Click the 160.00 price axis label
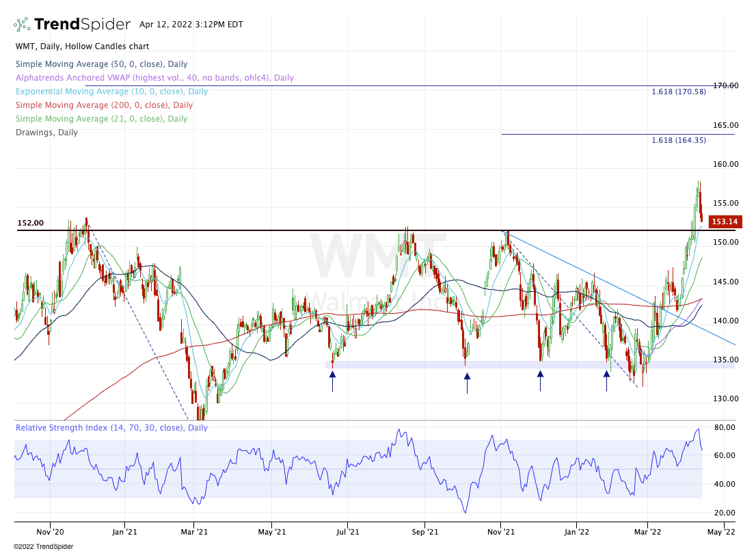The image size is (756, 553). (x=726, y=164)
